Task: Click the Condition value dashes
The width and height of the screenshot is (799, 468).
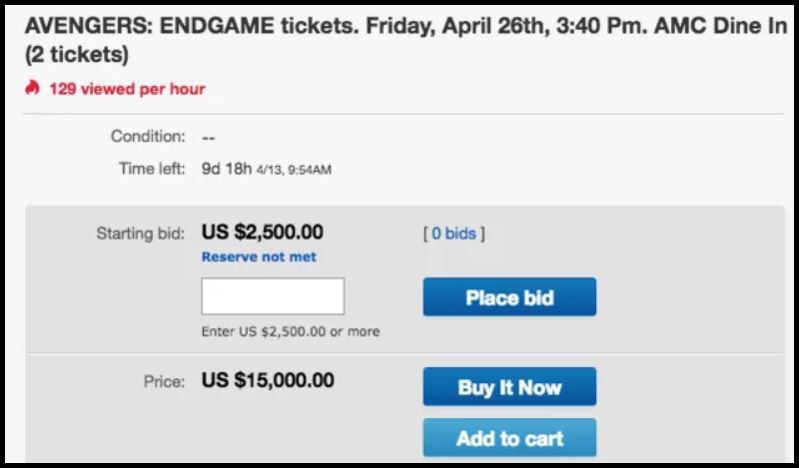Action: pos(209,137)
